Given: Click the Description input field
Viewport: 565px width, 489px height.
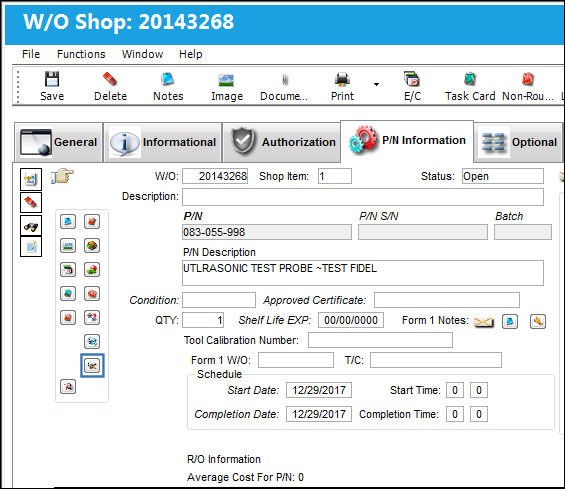Looking at the screenshot, I should 363,197.
